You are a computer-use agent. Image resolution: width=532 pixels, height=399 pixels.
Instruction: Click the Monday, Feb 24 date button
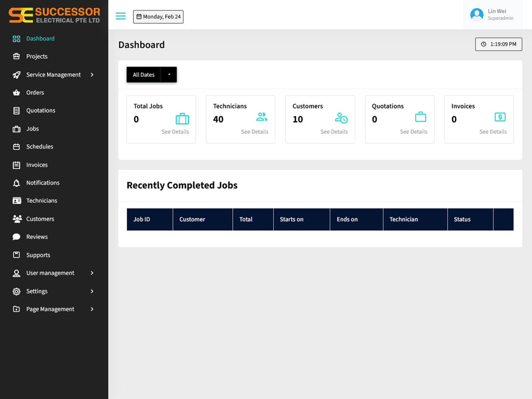click(x=158, y=17)
